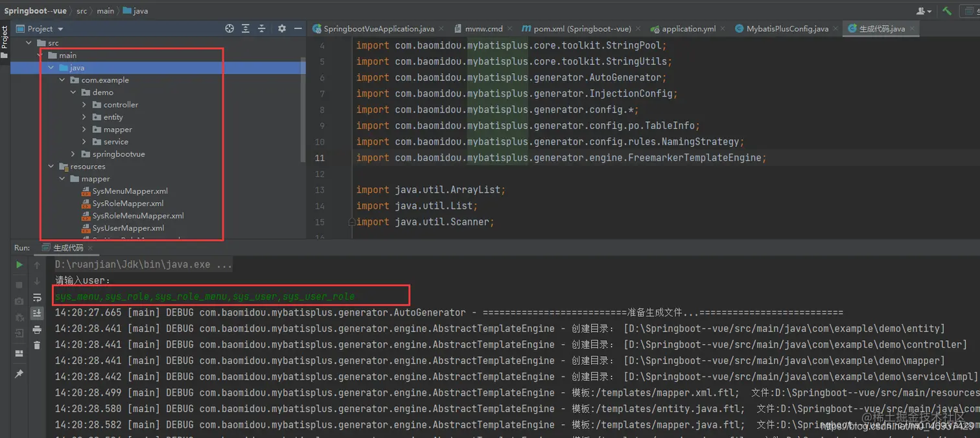980x438 pixels.
Task: Hide the Project tool window
Action: 297,29
